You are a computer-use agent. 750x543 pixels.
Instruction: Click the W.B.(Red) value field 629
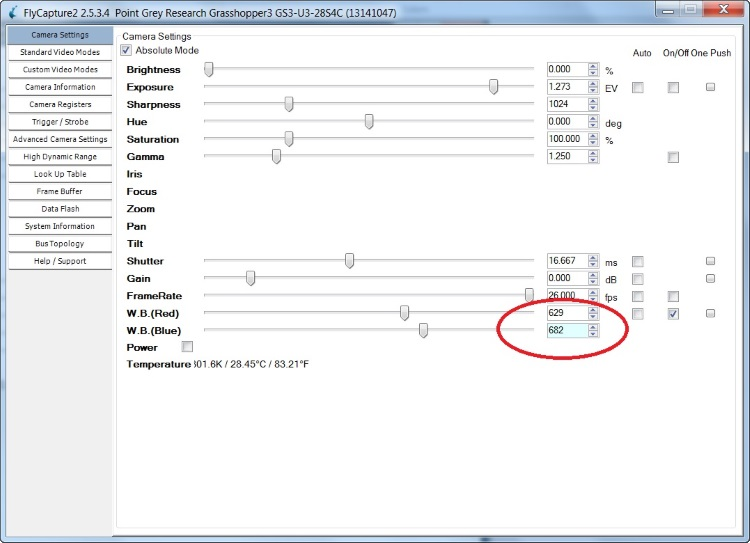click(x=567, y=313)
